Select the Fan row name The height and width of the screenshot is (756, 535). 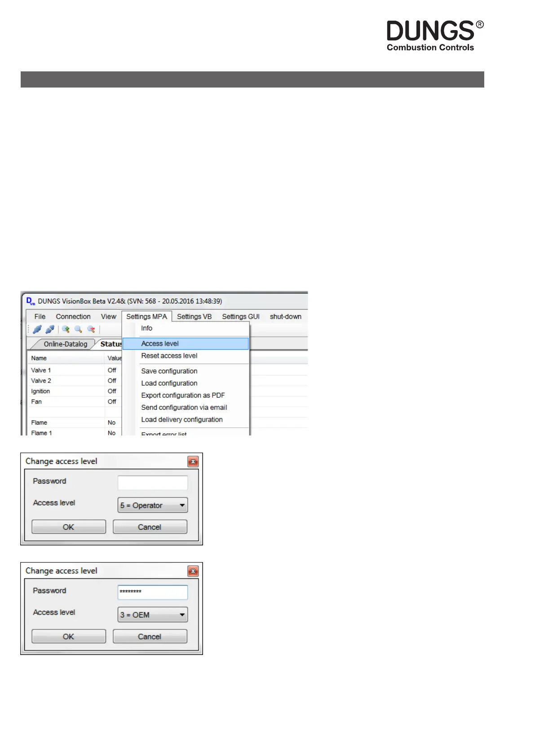coord(36,402)
